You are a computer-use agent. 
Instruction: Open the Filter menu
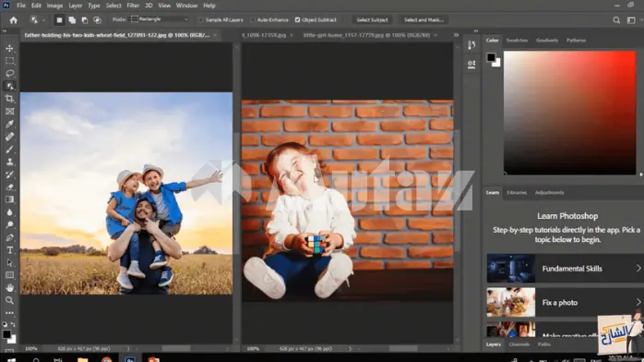point(133,6)
